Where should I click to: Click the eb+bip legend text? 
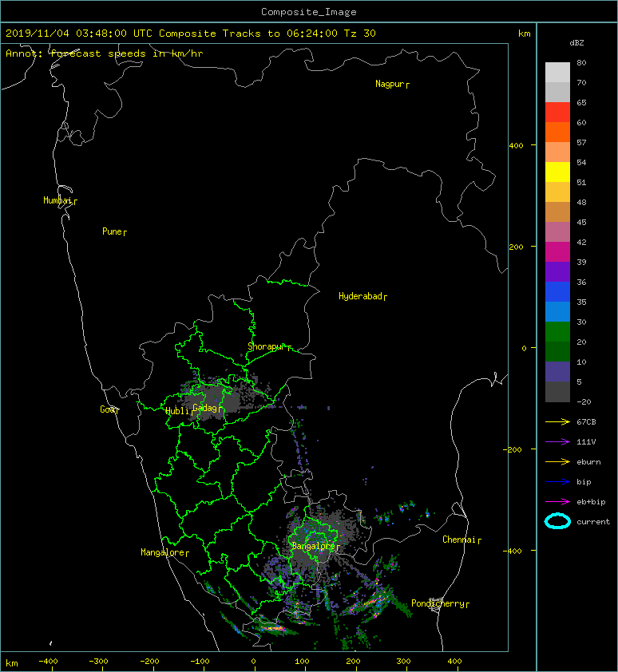pos(591,502)
